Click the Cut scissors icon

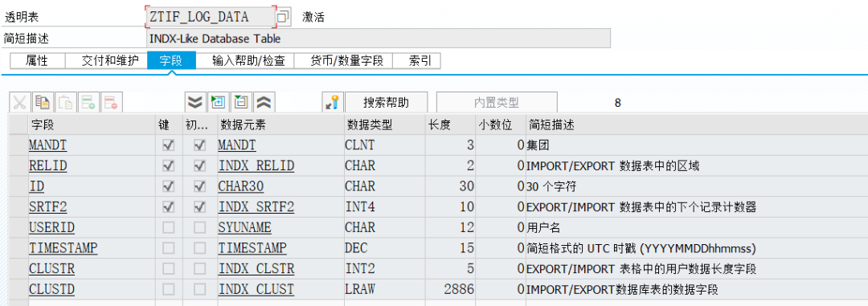point(20,102)
